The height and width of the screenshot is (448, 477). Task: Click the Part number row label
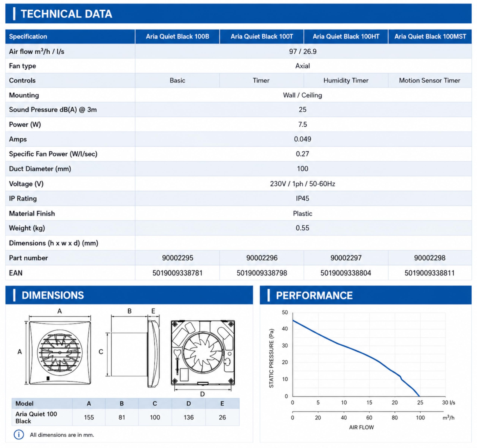pos(29,258)
